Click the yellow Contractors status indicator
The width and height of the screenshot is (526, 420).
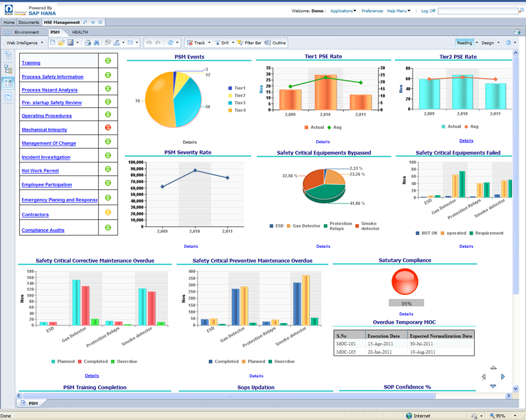108,212
